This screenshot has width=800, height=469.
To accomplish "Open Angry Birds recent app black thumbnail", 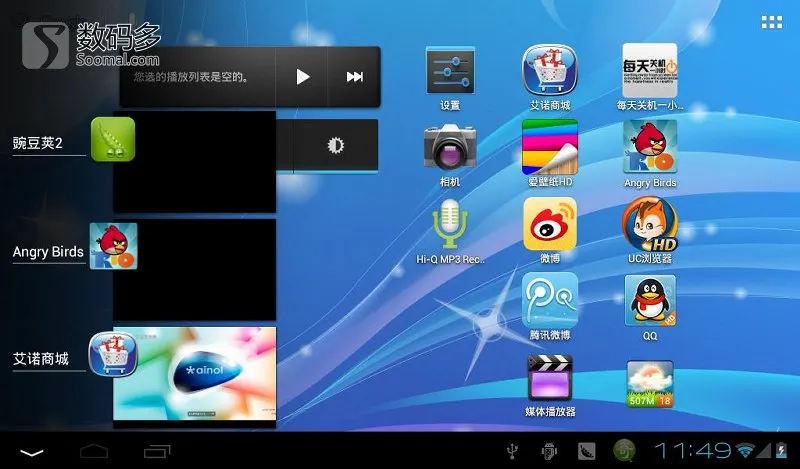I will click(x=194, y=270).
